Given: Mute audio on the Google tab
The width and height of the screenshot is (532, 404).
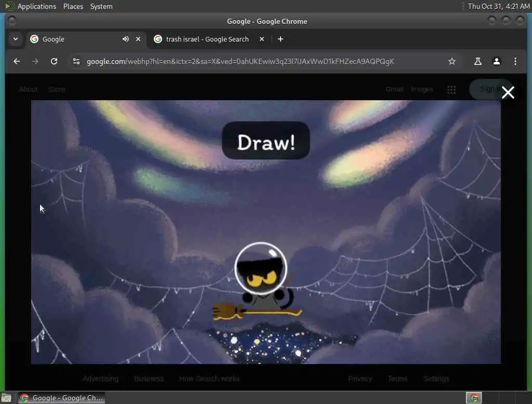Looking at the screenshot, I should [x=126, y=39].
